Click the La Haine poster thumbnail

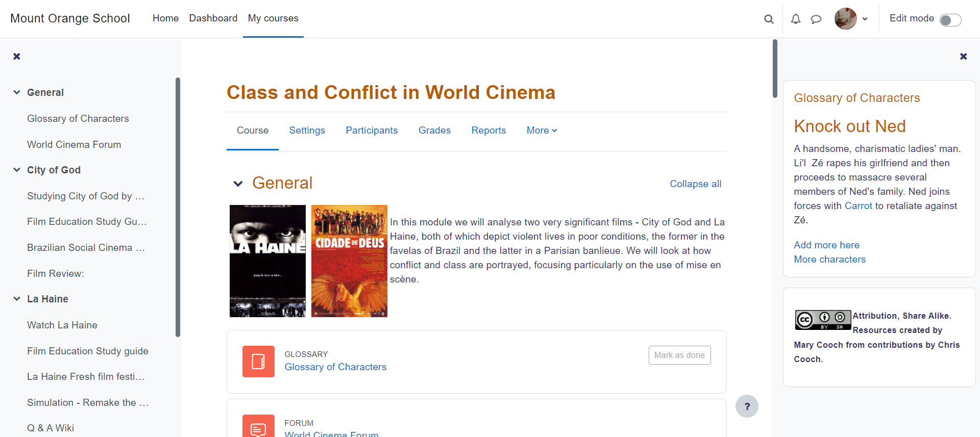tap(267, 261)
